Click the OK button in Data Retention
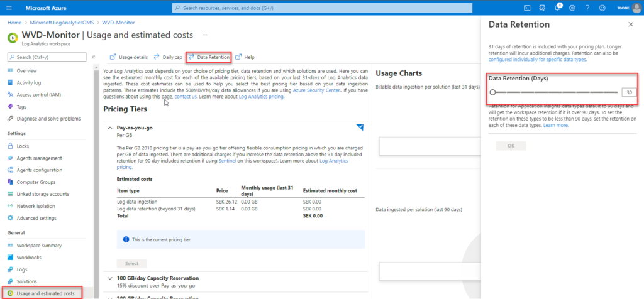 tap(511, 146)
